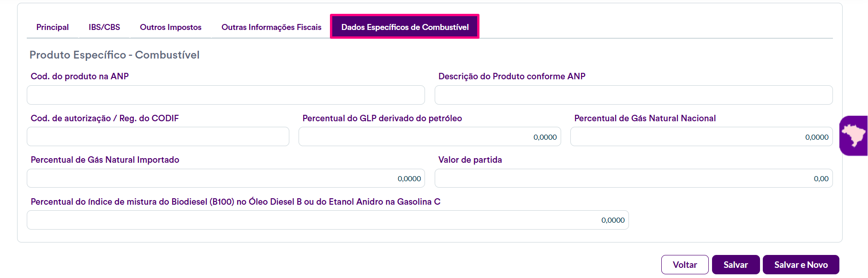The height and width of the screenshot is (278, 868).
Task: Click the Valor de partida input
Action: 633,178
